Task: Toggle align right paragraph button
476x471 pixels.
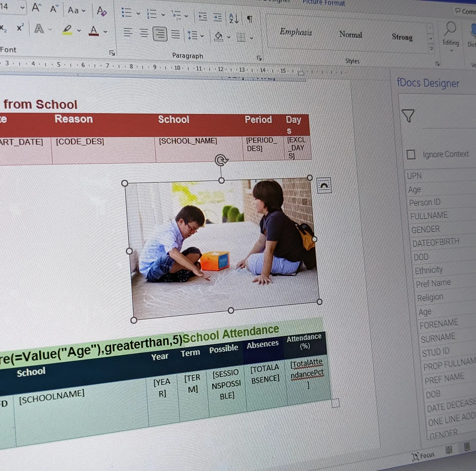Action: pyautogui.click(x=160, y=34)
